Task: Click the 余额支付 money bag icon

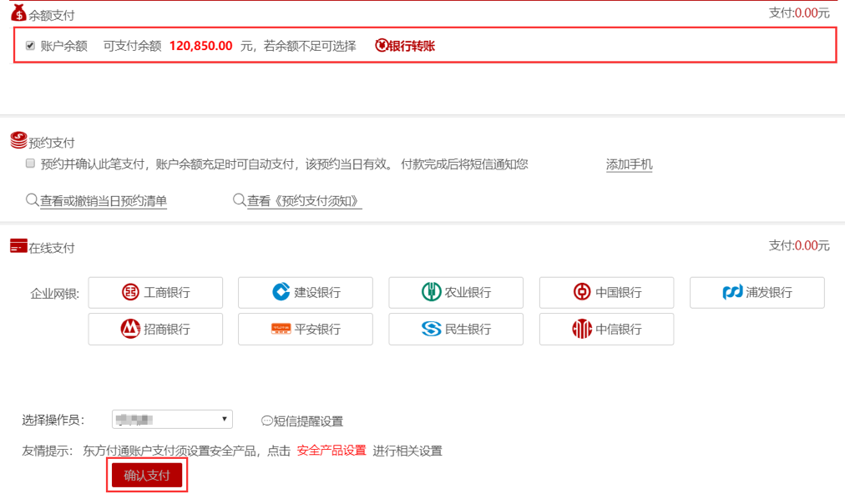Action: (x=18, y=13)
